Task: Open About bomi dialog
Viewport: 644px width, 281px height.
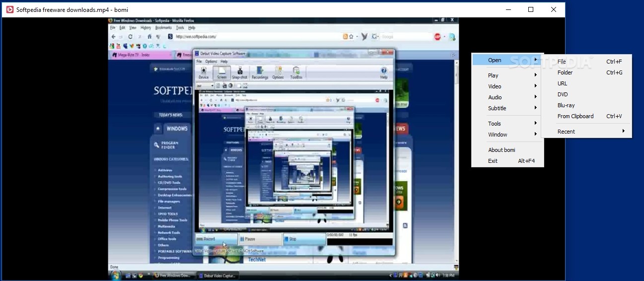Action: pyautogui.click(x=507, y=150)
